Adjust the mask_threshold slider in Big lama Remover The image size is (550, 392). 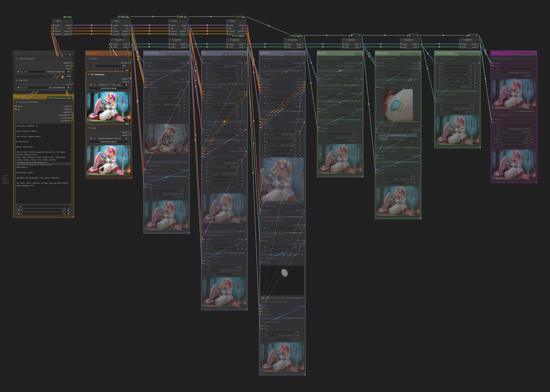pos(398,135)
